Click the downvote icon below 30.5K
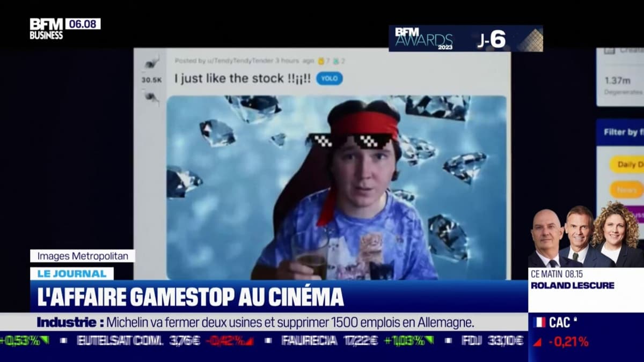 [x=151, y=97]
